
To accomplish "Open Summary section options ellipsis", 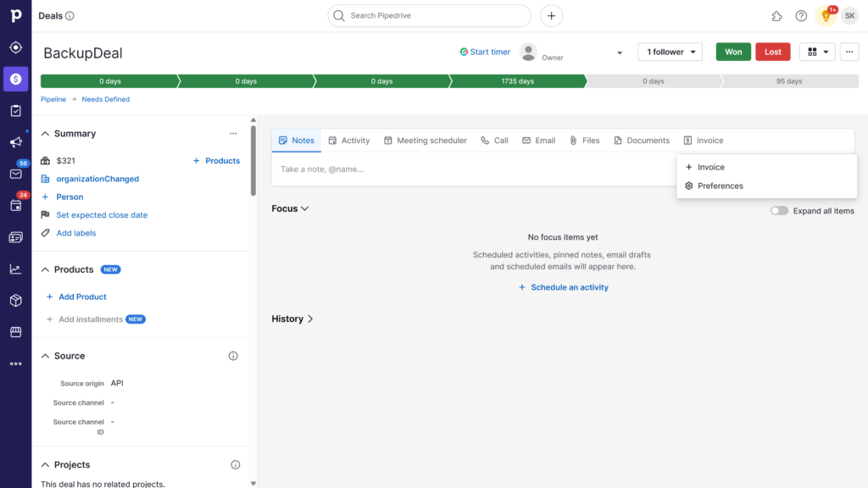I will [x=233, y=133].
